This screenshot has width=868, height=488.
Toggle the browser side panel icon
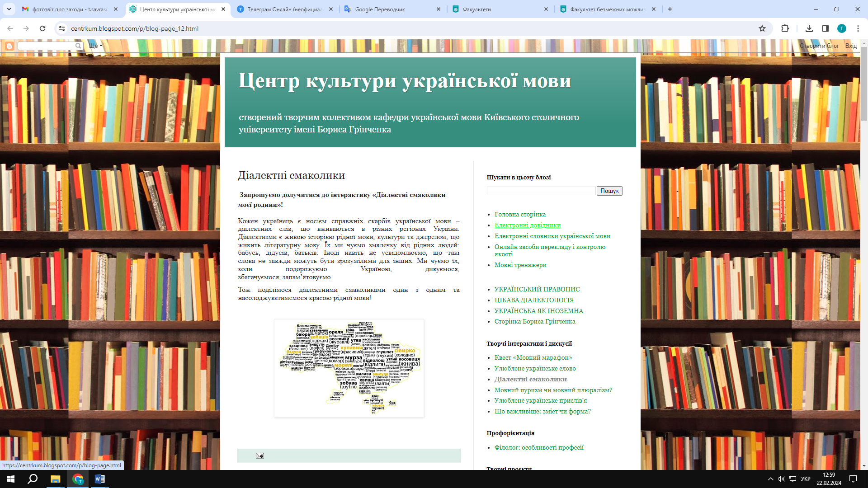(x=826, y=28)
